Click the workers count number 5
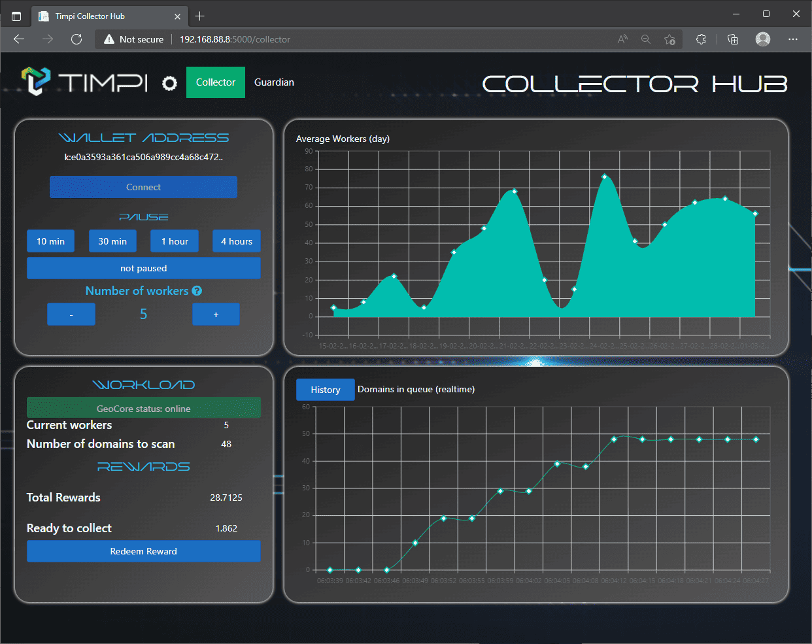The image size is (812, 644). (x=144, y=314)
